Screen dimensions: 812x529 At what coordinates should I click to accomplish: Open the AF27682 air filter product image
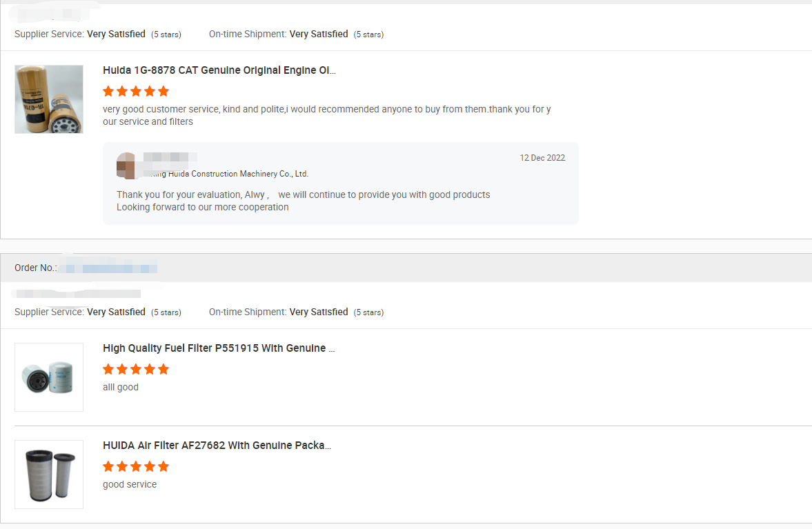coord(49,475)
